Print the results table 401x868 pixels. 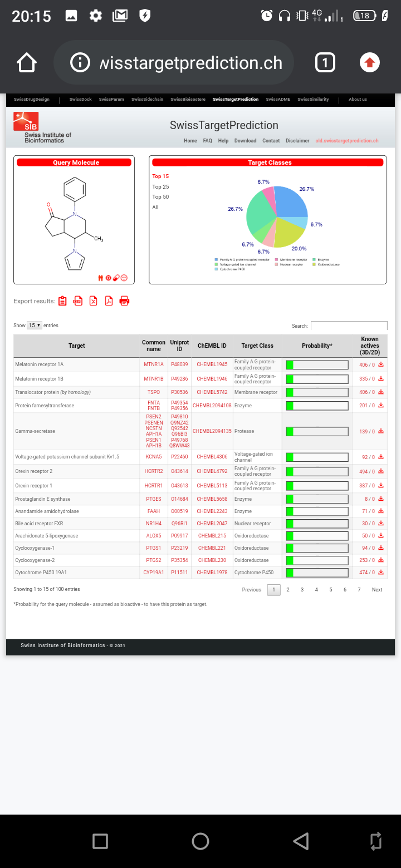coord(125,301)
